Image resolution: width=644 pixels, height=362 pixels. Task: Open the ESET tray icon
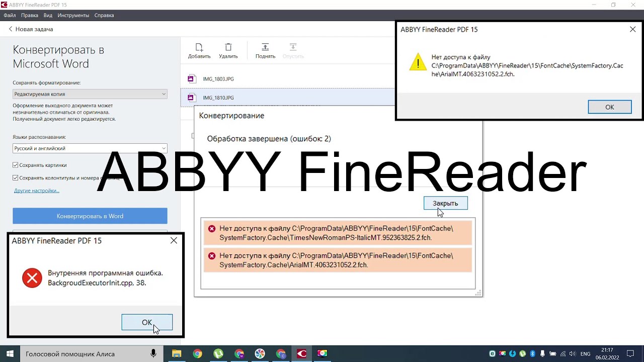(493, 354)
